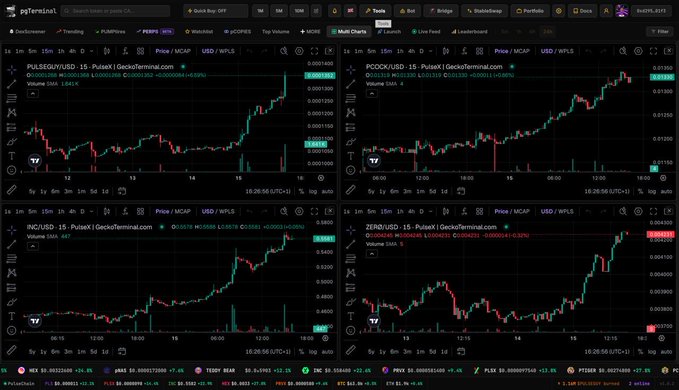Viewport: 679px width, 390px height.
Task: Open Fibonacci tools in PULSEGUY chart
Action: tap(12, 98)
